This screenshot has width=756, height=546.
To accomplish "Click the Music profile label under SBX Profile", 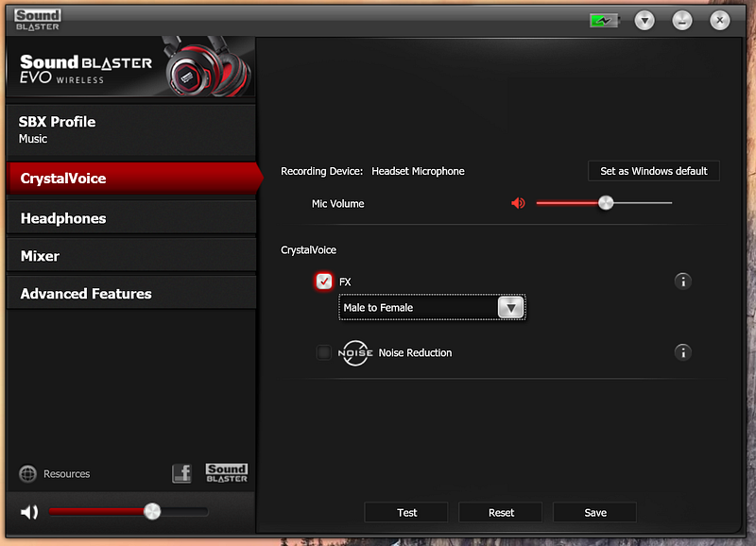I will click(x=33, y=139).
